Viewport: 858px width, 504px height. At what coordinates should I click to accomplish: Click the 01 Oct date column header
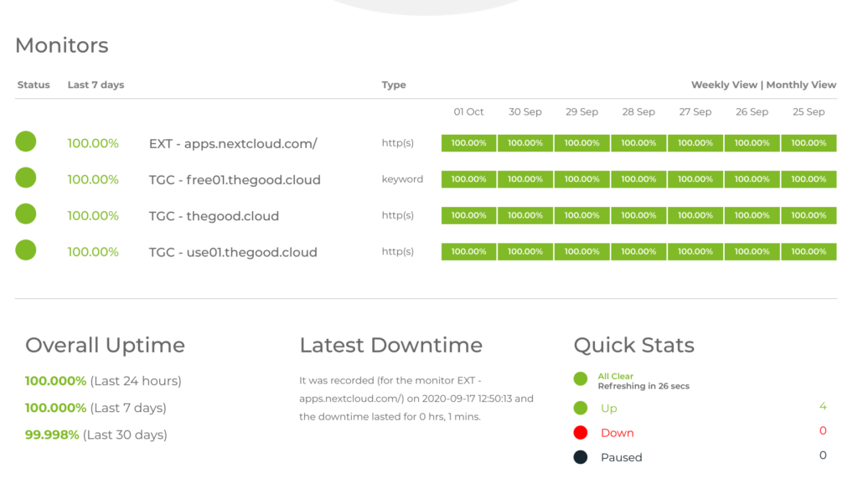[468, 111]
